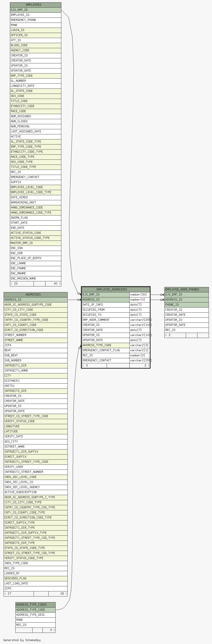Click the '< 23' parents count in EMPLOYEES
The width and height of the screenshot is (212, 644).
point(22,284)
